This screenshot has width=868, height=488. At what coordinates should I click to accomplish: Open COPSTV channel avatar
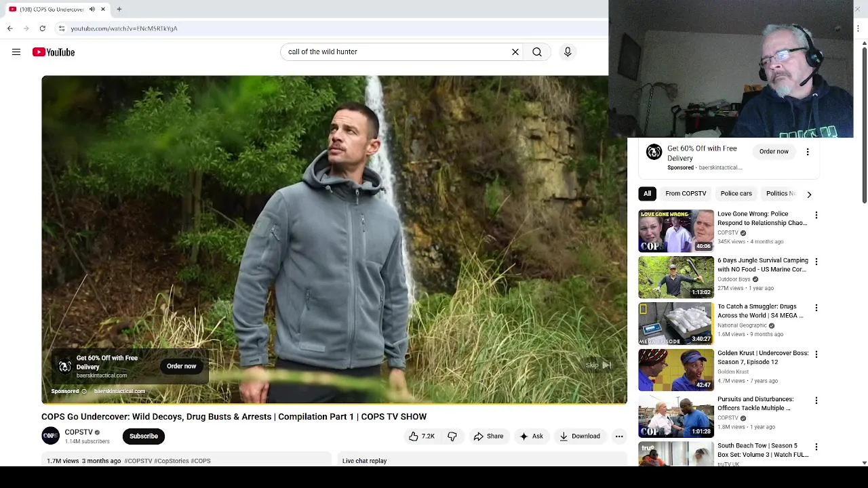click(51, 436)
